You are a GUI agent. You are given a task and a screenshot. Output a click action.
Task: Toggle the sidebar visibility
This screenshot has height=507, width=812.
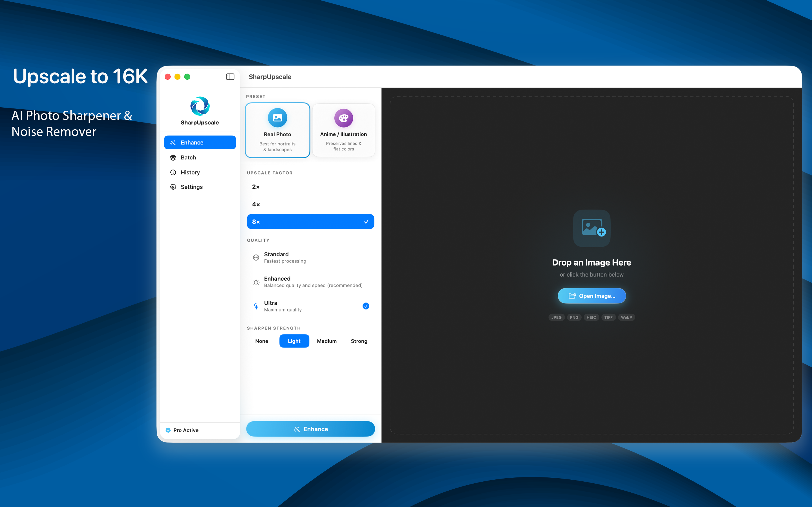pos(230,76)
